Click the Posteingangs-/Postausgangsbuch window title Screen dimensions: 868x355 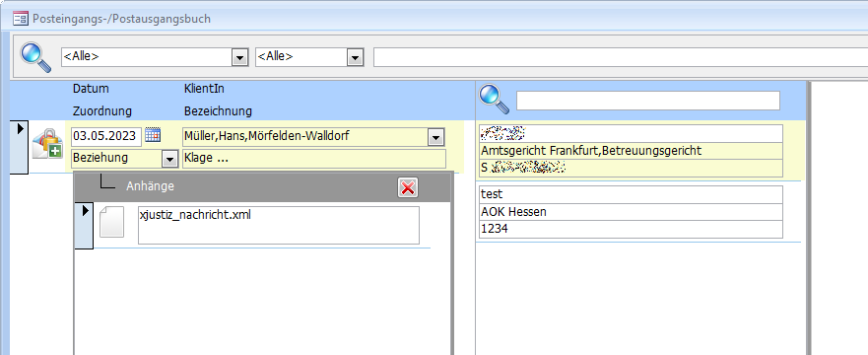point(121,19)
